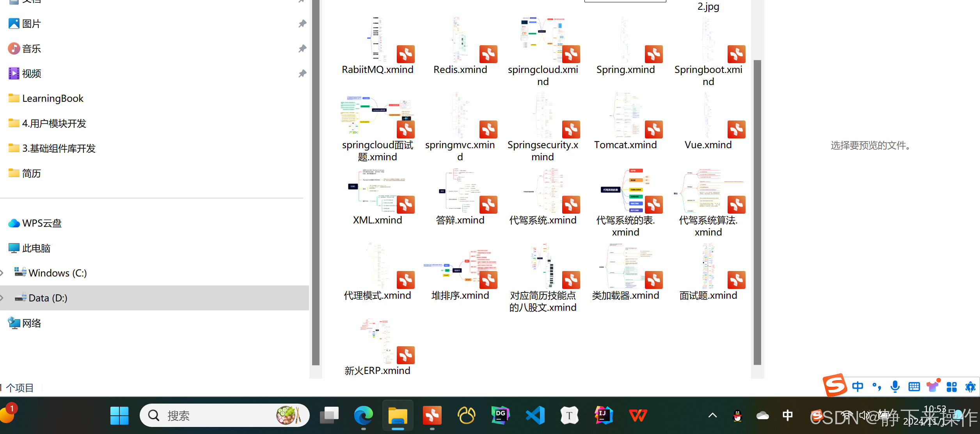The width and height of the screenshot is (980, 434).
Task: Open Typora from the taskbar
Action: tap(569, 416)
